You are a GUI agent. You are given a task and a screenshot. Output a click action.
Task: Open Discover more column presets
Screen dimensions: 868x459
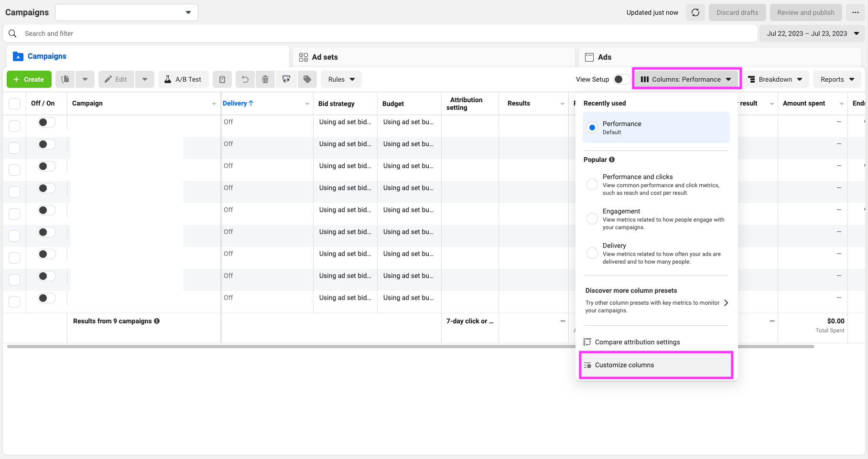(656, 300)
